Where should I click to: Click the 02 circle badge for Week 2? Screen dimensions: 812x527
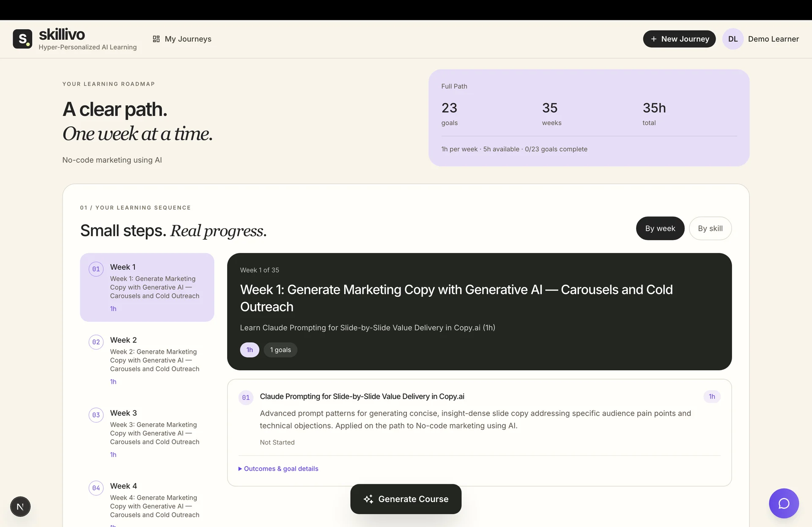click(96, 342)
